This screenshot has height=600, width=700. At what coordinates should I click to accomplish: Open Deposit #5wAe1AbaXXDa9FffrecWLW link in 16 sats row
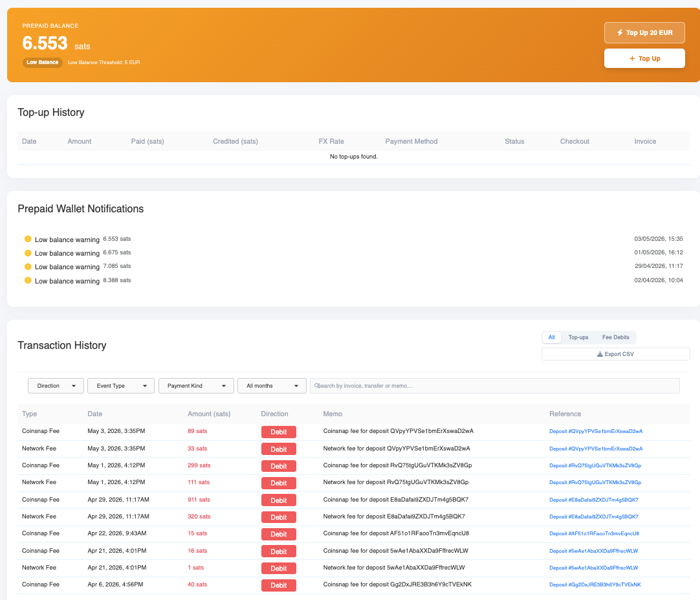coord(593,551)
